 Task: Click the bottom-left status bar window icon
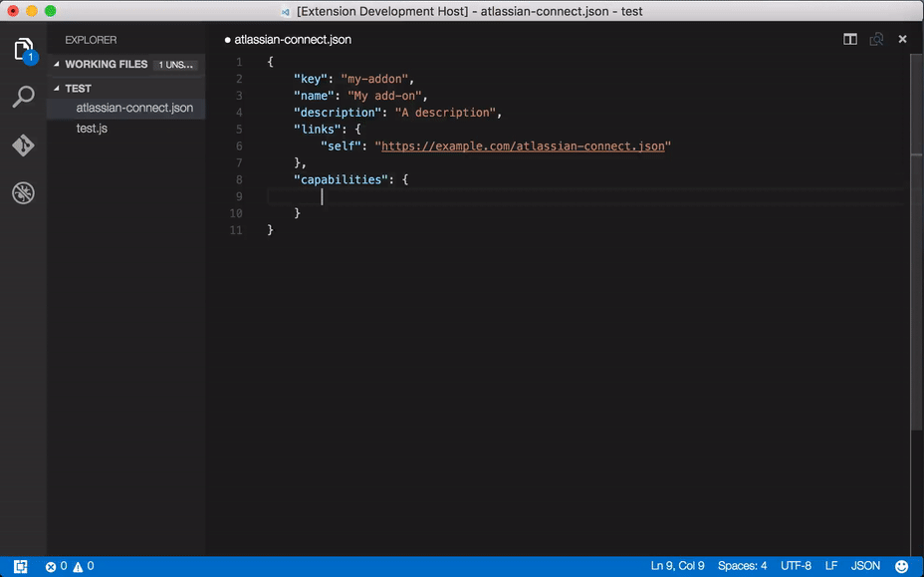tap(20, 566)
